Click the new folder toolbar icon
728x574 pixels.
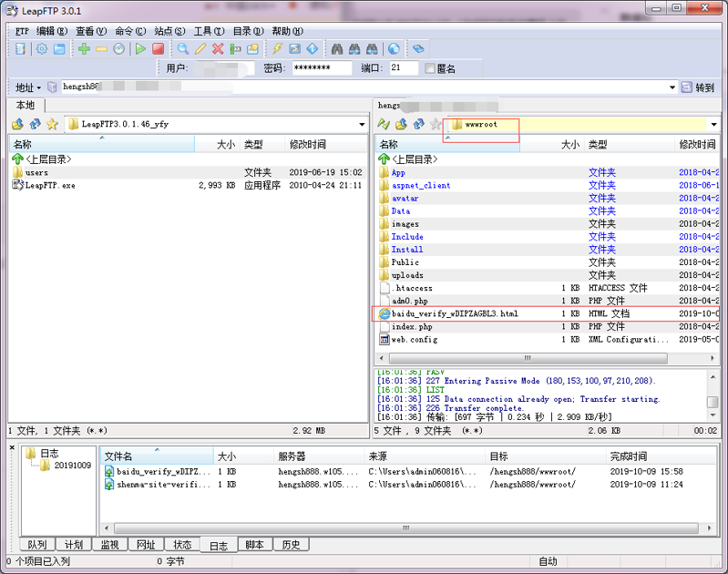(252, 49)
